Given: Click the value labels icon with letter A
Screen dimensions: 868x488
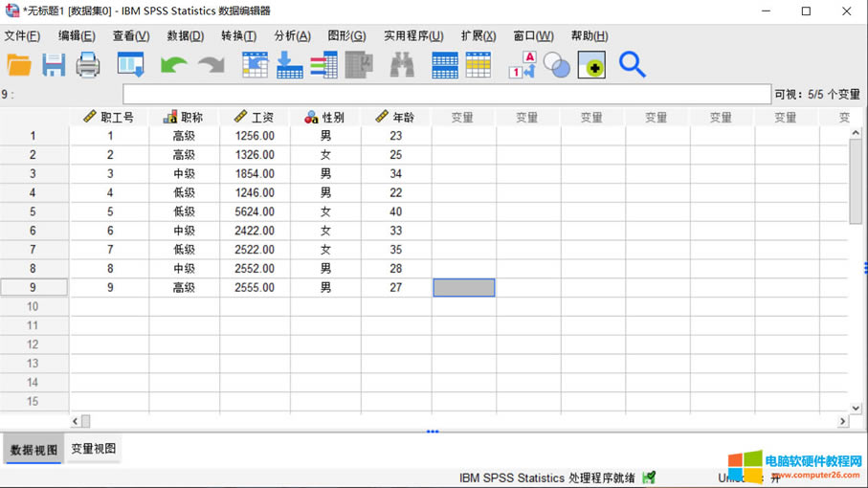Looking at the screenshot, I should point(522,65).
